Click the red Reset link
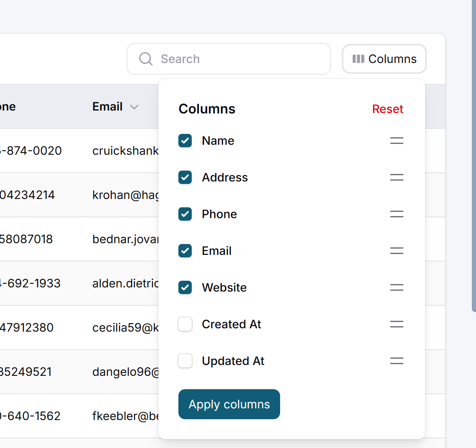The height and width of the screenshot is (448, 476). click(388, 109)
